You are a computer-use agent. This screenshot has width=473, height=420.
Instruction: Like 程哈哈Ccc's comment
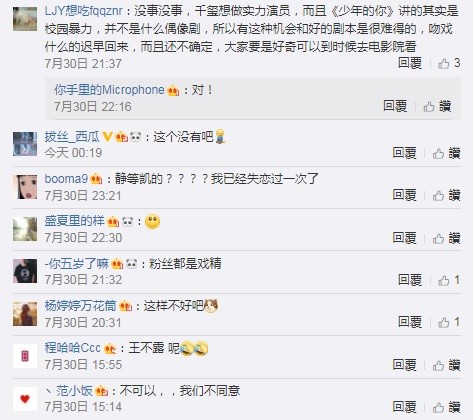[x=446, y=365]
